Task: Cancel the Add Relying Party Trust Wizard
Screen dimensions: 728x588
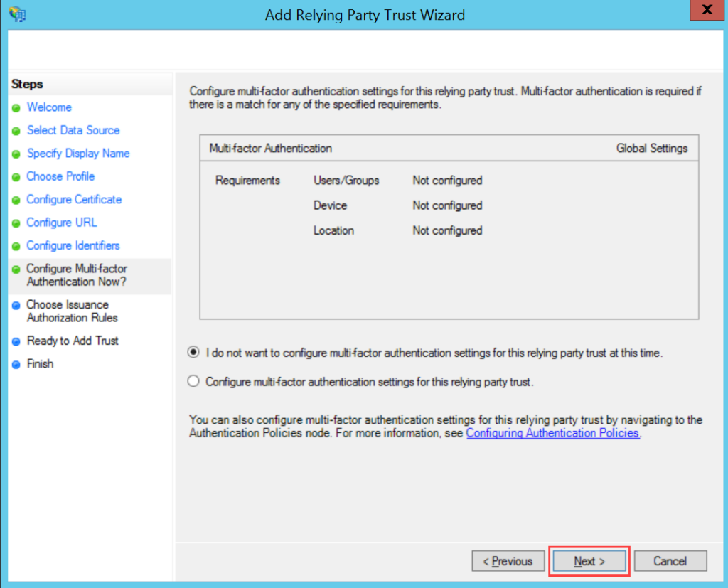Action: pyautogui.click(x=669, y=561)
